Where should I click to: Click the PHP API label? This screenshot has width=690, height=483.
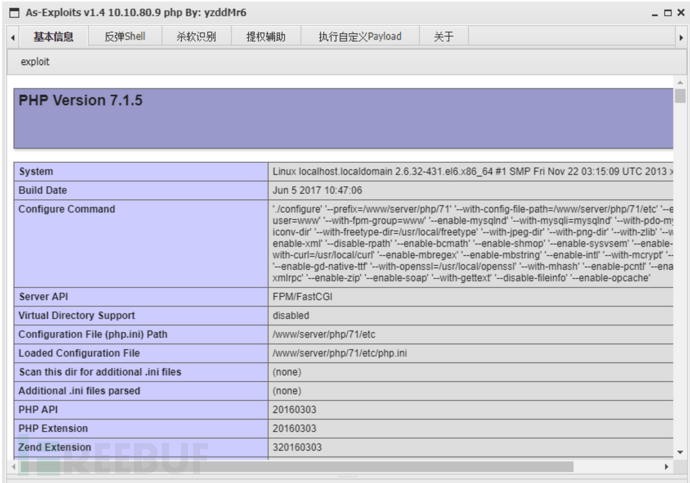coord(38,410)
